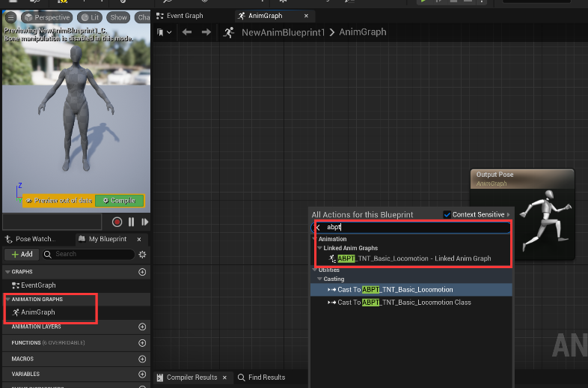Select Cast To ABPT_TNT_Basic_Locomotion Class
The image size is (588, 388).
pos(411,303)
